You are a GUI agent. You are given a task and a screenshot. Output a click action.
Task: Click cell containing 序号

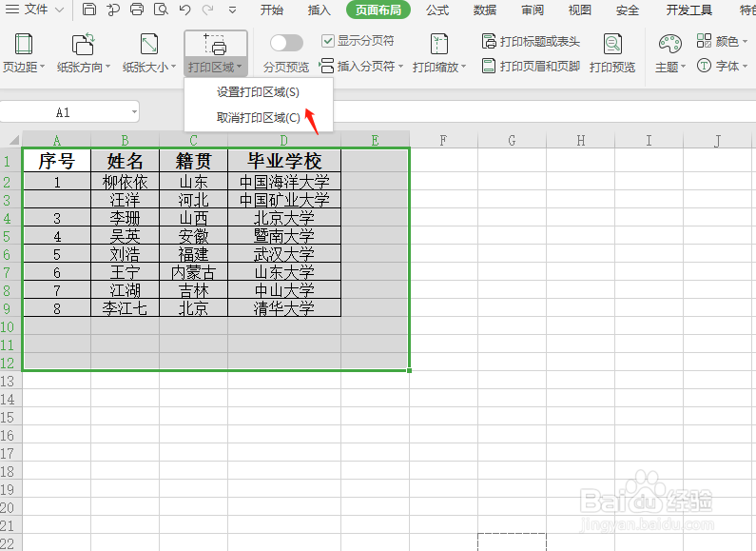click(57, 161)
